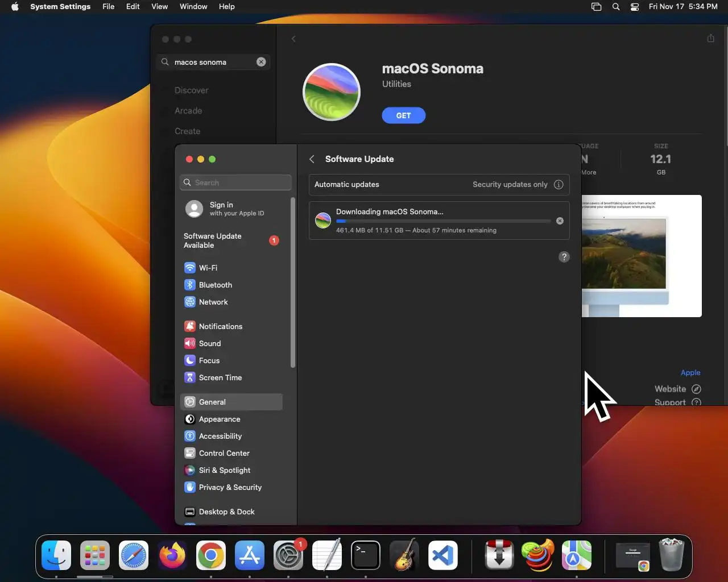728x582 pixels.
Task: Launch Safari from the Dock
Action: (134, 555)
